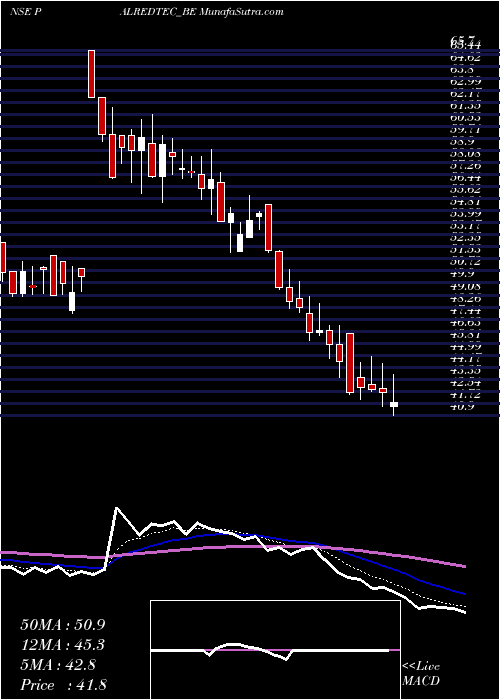Select the 50MA : 50.9 readout
Screen dimensions: 500x700
click(x=63, y=625)
